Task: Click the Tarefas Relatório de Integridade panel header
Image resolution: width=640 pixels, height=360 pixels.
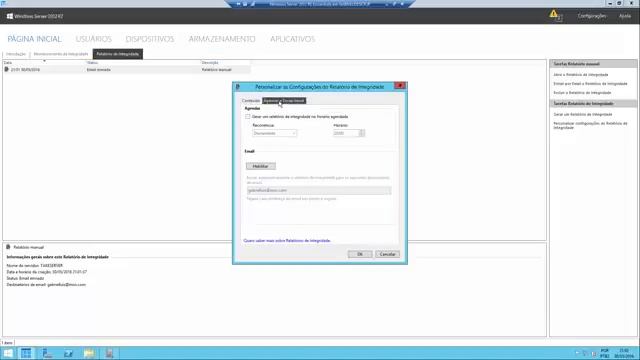Action: coord(593,103)
